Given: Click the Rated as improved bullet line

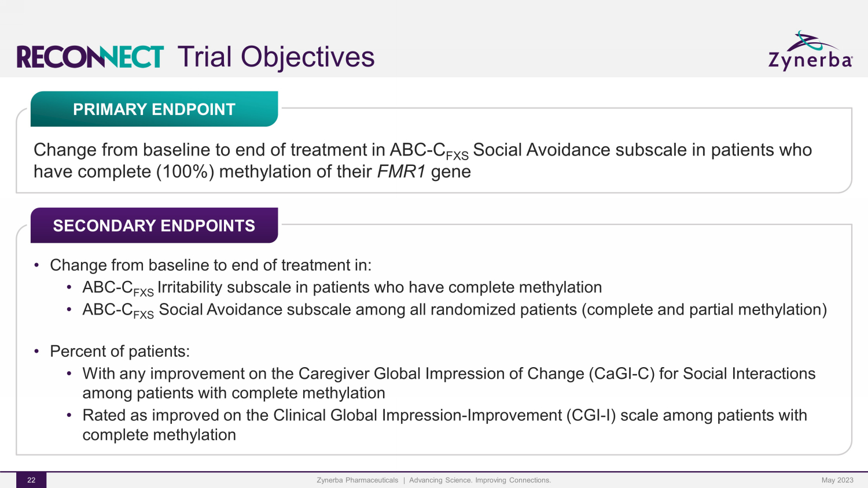Looking at the screenshot, I should tap(444, 415).
